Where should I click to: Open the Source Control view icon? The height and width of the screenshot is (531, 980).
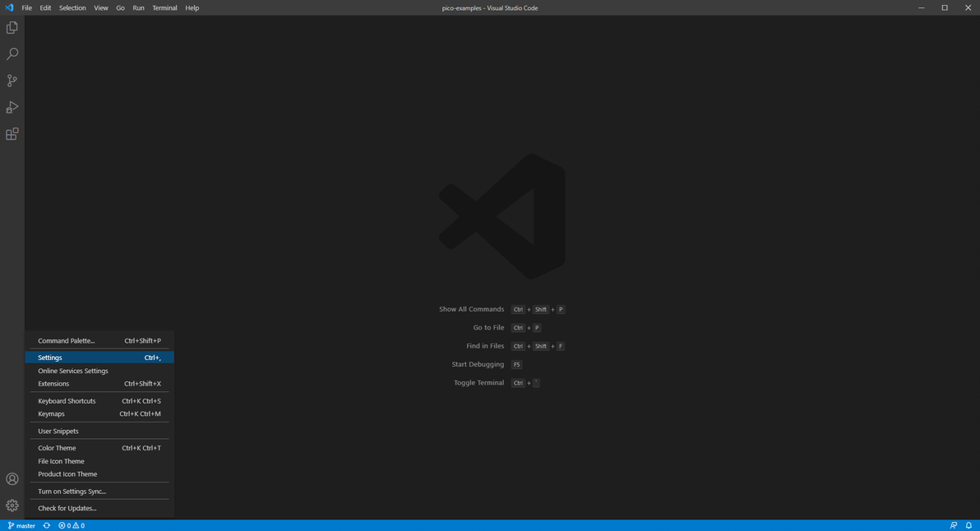[12, 81]
